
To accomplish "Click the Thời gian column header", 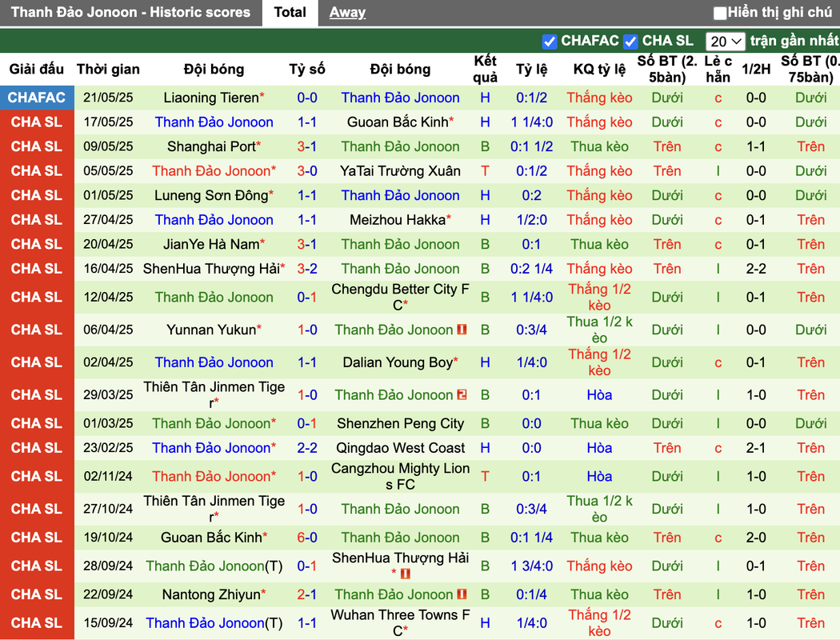I will tap(108, 69).
